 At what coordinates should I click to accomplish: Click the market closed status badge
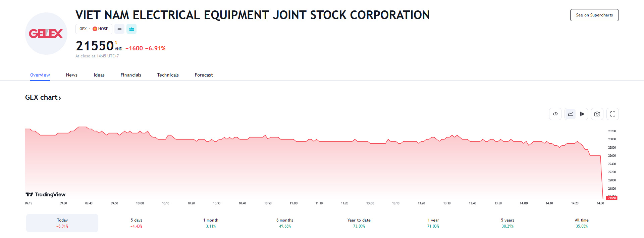[x=119, y=29]
